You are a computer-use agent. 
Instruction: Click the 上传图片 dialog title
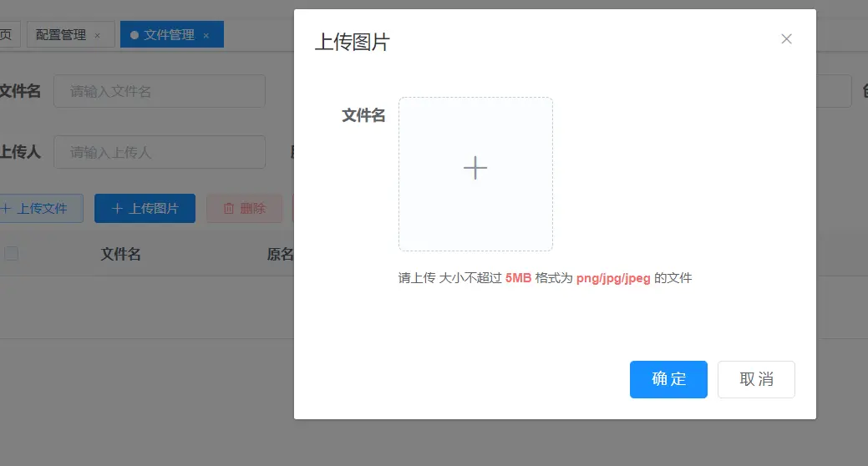353,42
